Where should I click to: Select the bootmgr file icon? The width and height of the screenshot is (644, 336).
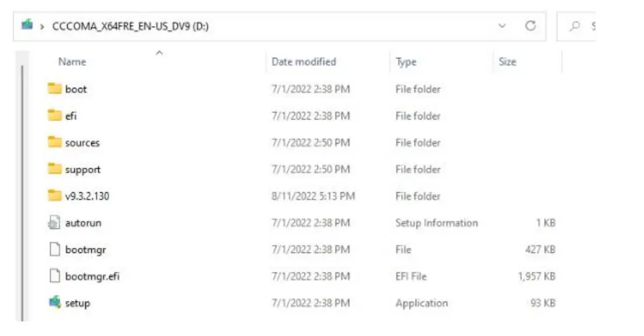pyautogui.click(x=55, y=250)
